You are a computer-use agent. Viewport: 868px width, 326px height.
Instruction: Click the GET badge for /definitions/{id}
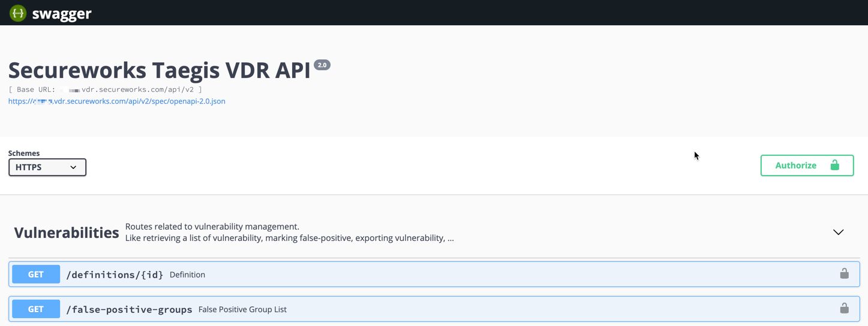click(36, 274)
